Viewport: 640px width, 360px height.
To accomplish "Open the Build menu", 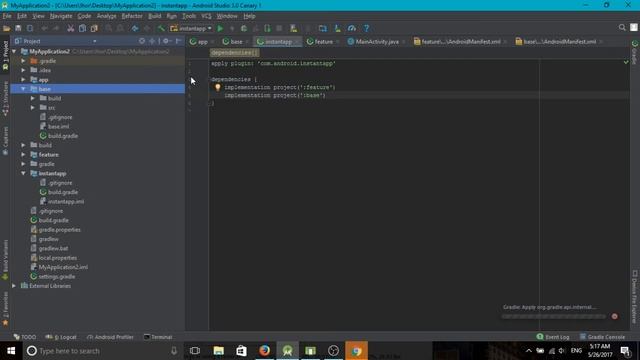I will [154, 16].
